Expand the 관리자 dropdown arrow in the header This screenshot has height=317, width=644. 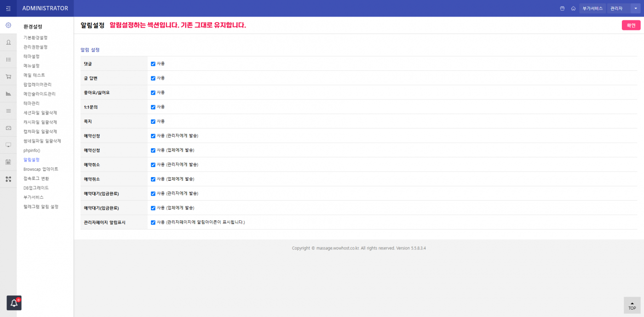[x=636, y=8]
